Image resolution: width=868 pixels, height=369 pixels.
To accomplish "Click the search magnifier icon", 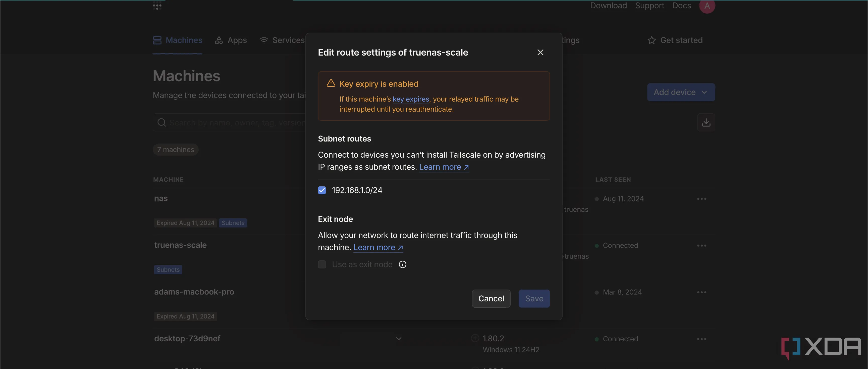I will tap(161, 122).
